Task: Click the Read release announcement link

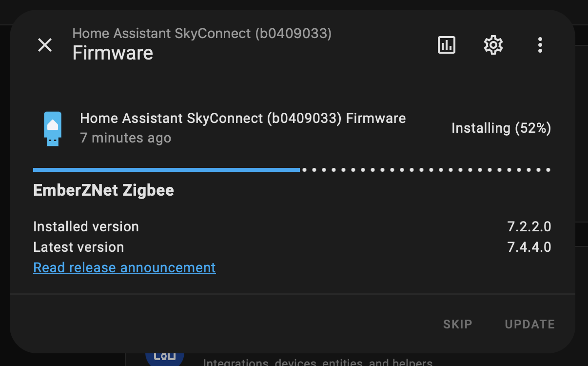Action: (124, 267)
